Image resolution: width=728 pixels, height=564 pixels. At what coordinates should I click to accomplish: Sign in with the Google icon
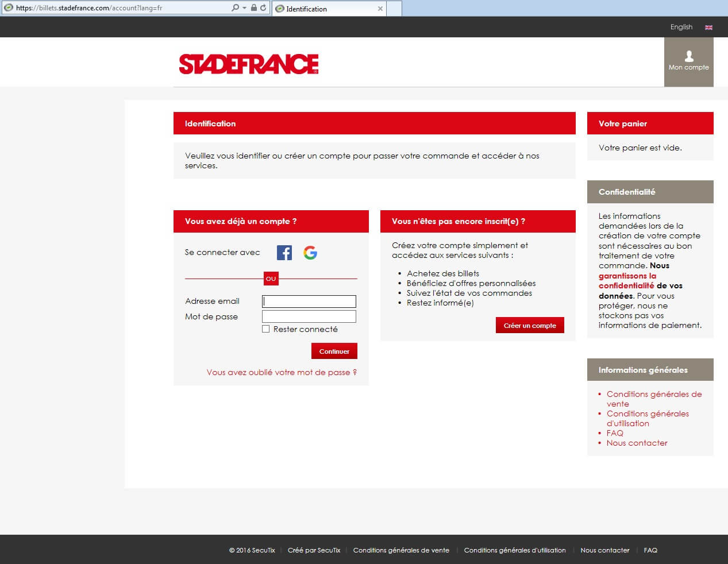(310, 253)
